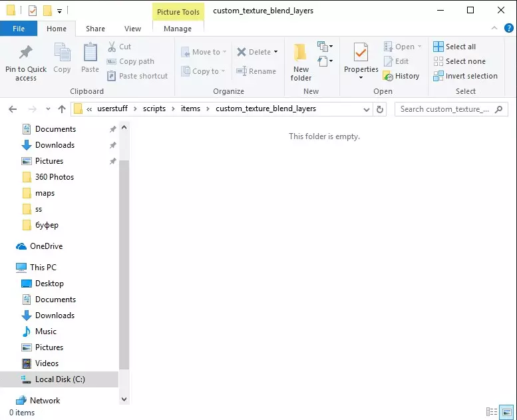The height and width of the screenshot is (420, 517).
Task: Open the New item dropdown icon
Action: coord(325,47)
